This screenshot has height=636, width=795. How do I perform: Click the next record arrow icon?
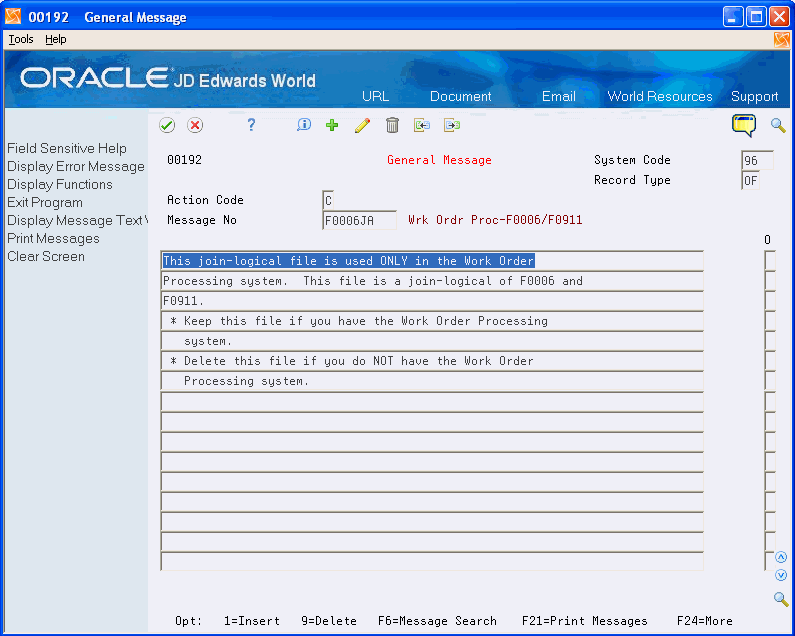pos(452,125)
